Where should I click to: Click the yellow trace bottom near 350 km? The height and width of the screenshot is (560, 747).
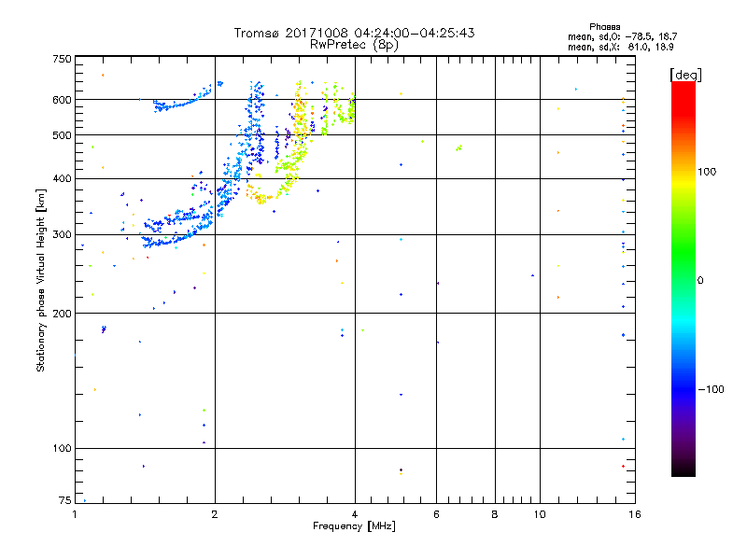pos(261,199)
